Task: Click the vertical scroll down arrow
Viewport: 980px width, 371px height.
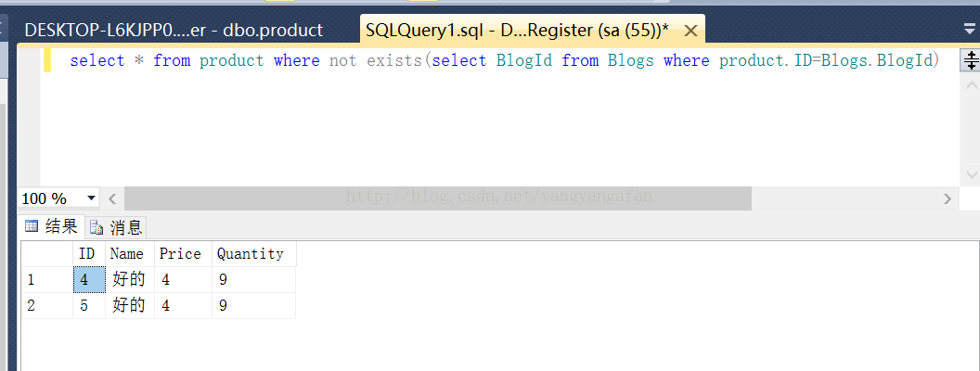Action: click(x=971, y=174)
